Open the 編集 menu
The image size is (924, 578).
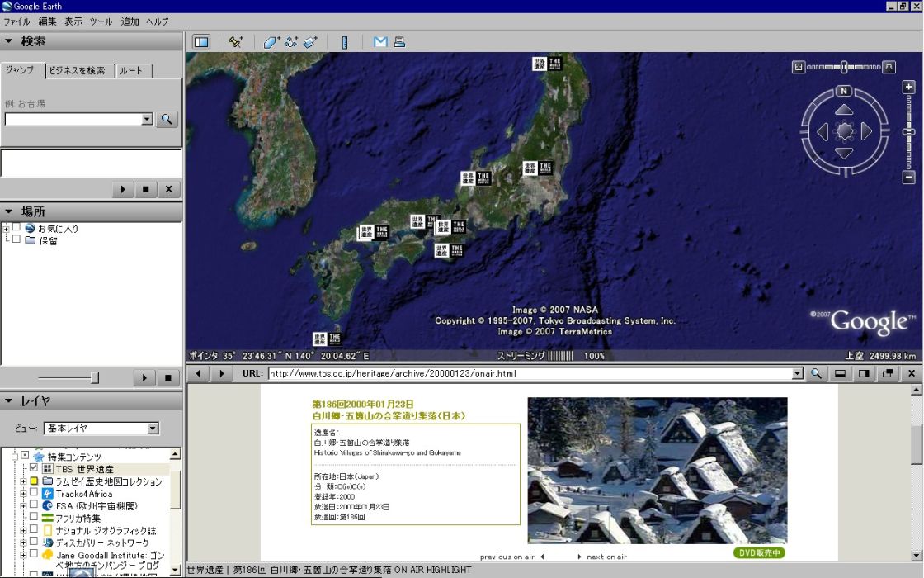pos(48,21)
